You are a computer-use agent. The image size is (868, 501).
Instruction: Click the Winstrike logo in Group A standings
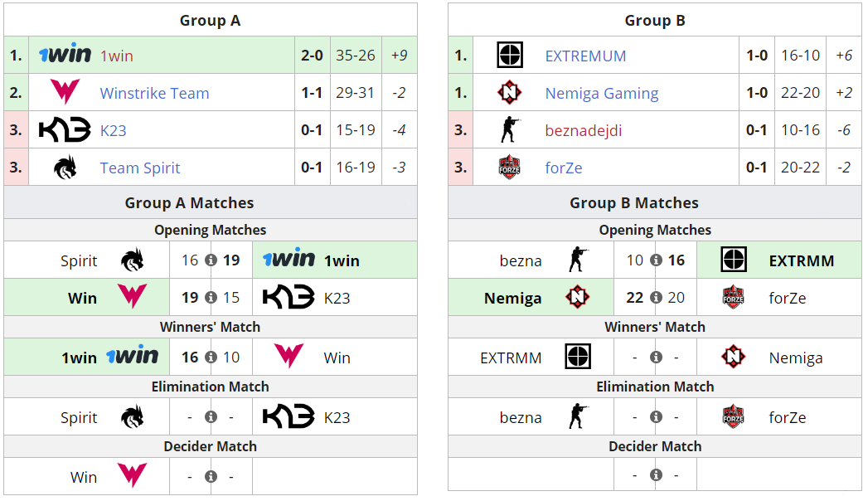click(x=64, y=93)
